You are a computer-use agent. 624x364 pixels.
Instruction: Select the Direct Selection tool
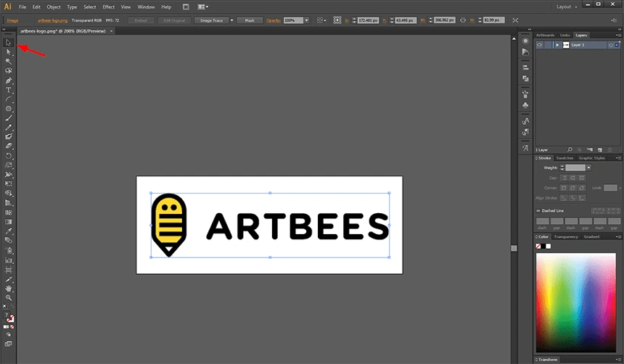click(x=9, y=52)
